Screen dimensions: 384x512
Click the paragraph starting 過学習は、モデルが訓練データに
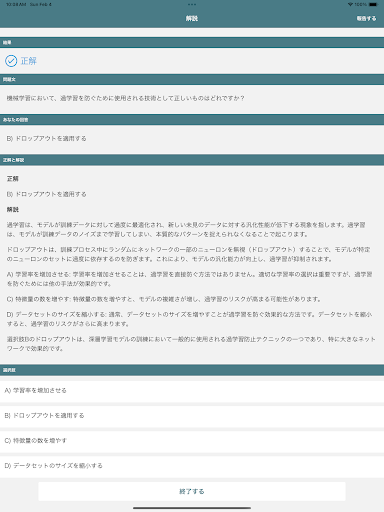coord(186,229)
